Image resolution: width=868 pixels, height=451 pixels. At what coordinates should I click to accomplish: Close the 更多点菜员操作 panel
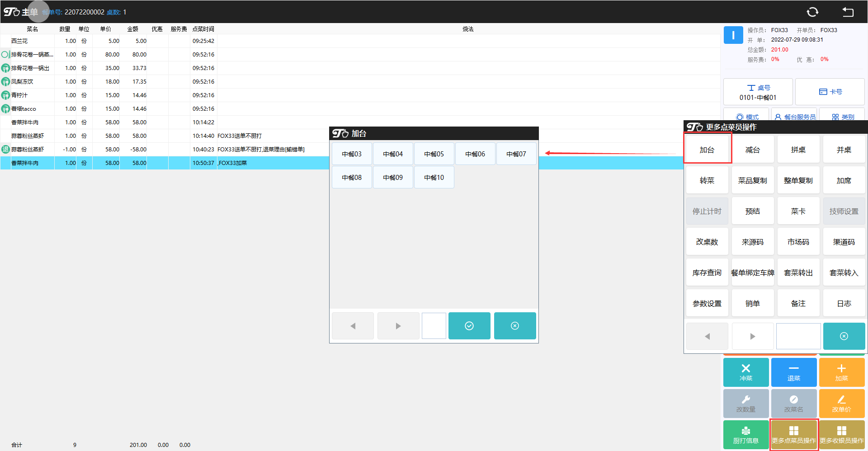coord(844,336)
